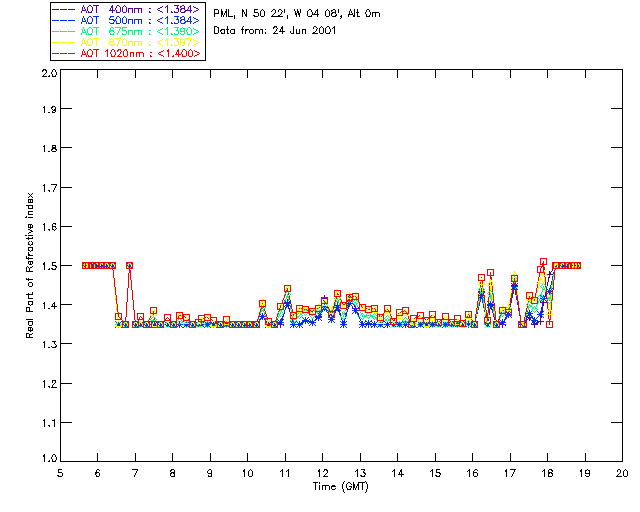Click the 1.5 y-axis tick label
This screenshot has width=640, height=512.
click(x=49, y=266)
